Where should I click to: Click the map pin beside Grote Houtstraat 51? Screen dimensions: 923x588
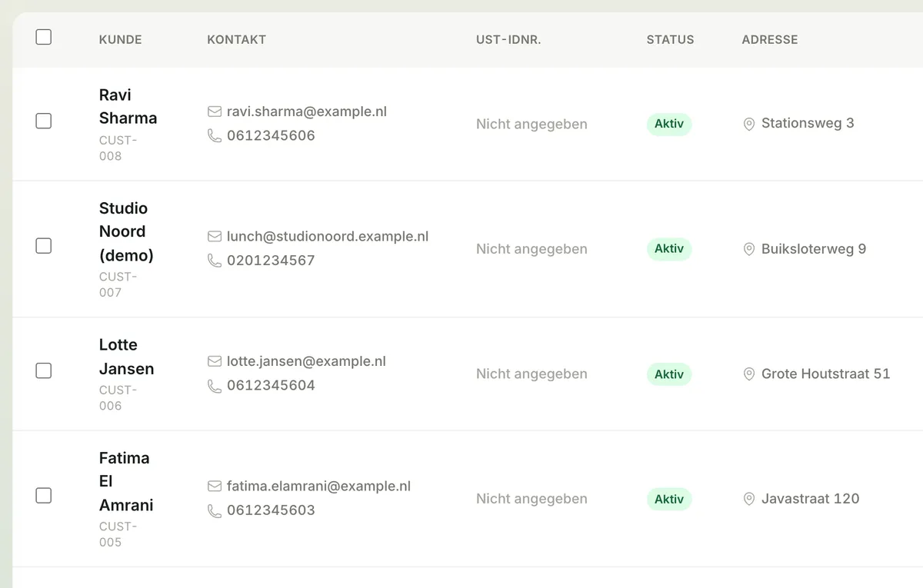coord(749,374)
